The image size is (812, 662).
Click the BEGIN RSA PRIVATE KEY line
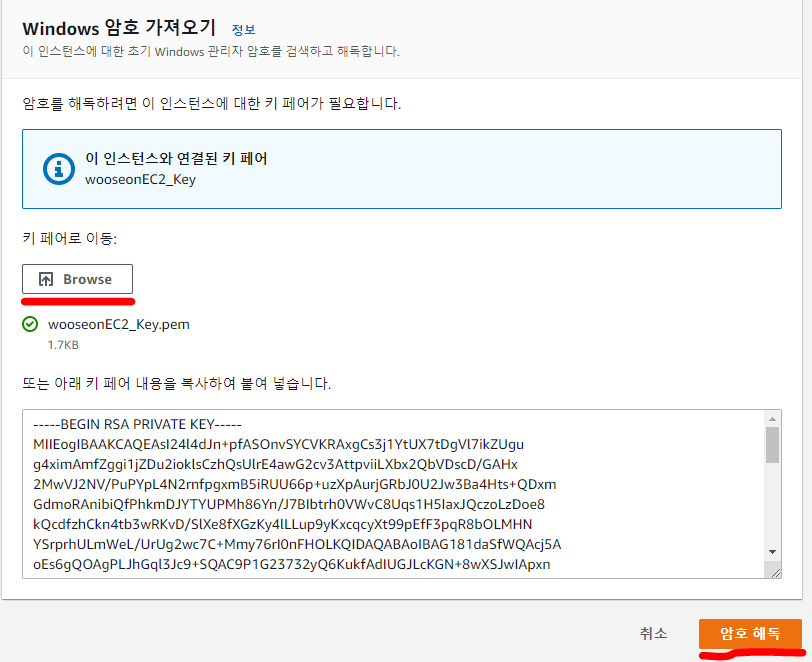pos(137,424)
